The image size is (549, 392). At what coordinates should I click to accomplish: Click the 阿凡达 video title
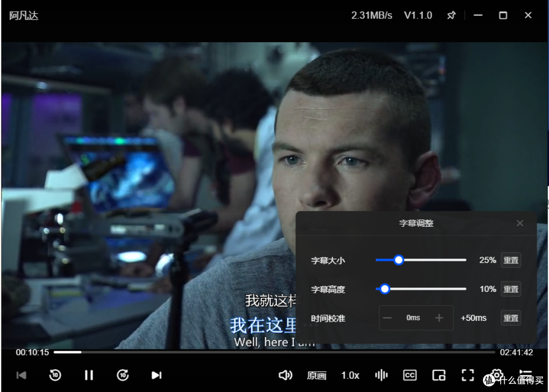coord(24,16)
